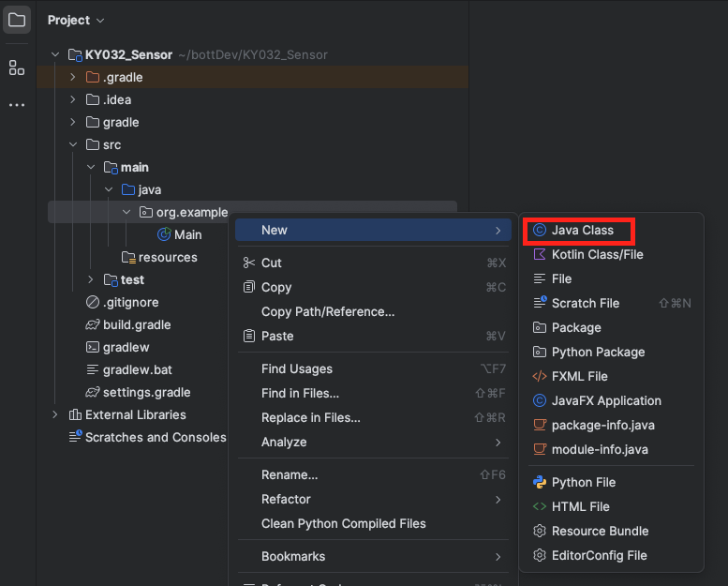
Task: Open the Project tool window folder icon
Action: (17, 20)
